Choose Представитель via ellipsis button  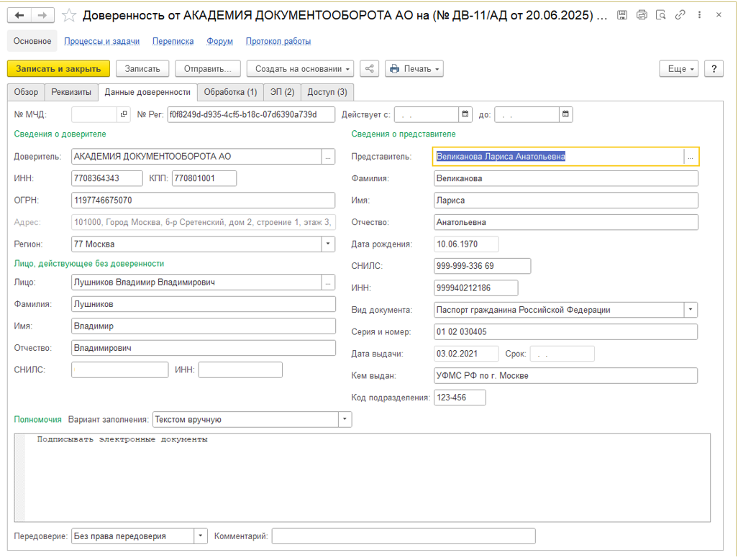691,157
